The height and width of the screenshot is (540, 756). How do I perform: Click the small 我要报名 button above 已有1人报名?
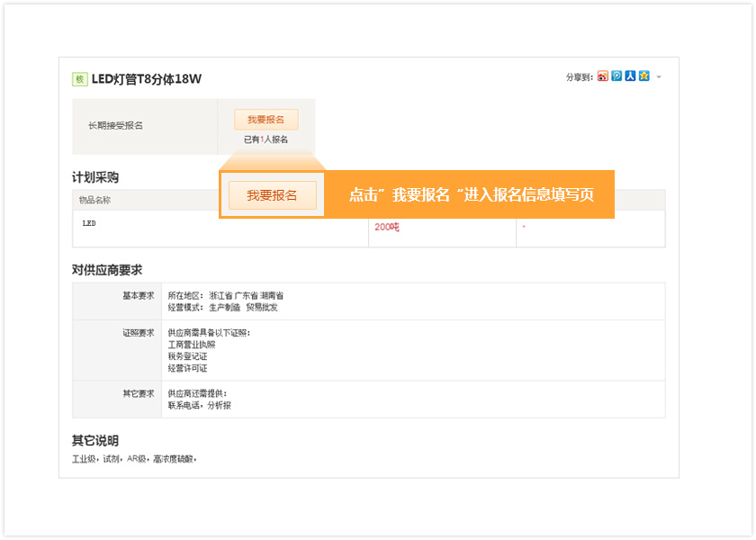[x=266, y=120]
